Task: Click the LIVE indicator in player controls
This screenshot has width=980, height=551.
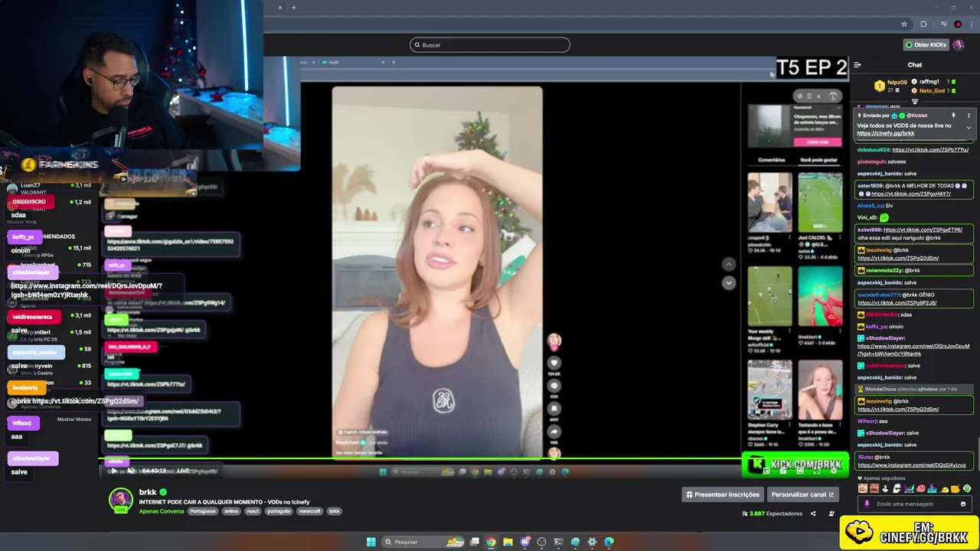Action: pyautogui.click(x=184, y=471)
